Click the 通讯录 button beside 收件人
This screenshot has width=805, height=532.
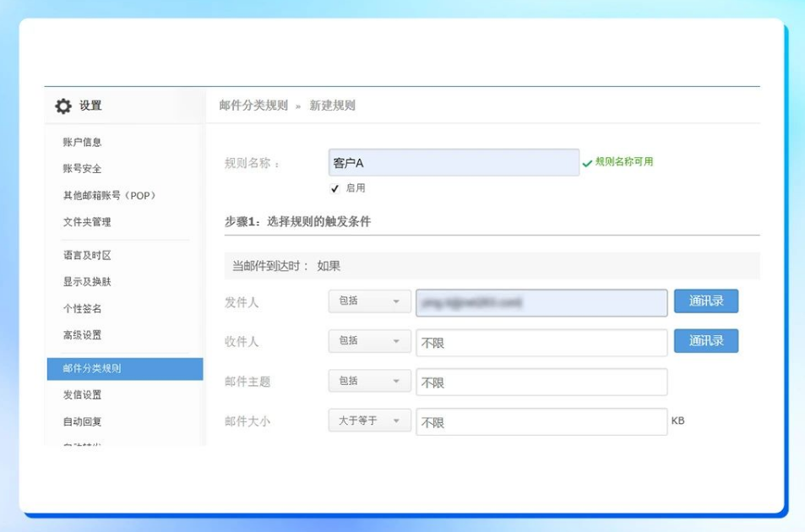[706, 340]
